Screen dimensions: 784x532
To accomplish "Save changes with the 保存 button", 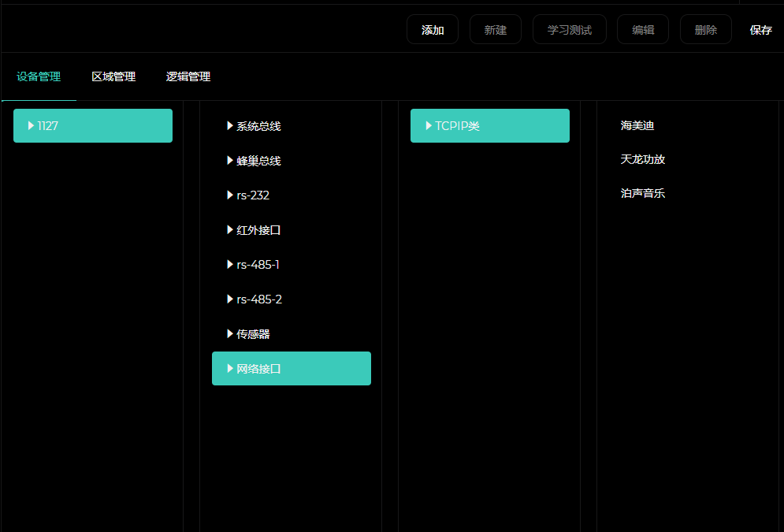I will 760,30.
